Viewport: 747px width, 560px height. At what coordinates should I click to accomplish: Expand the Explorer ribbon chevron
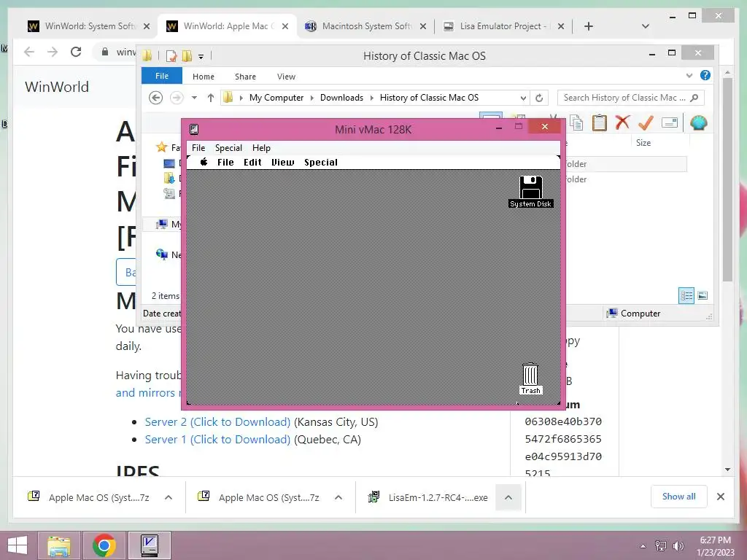tap(689, 76)
